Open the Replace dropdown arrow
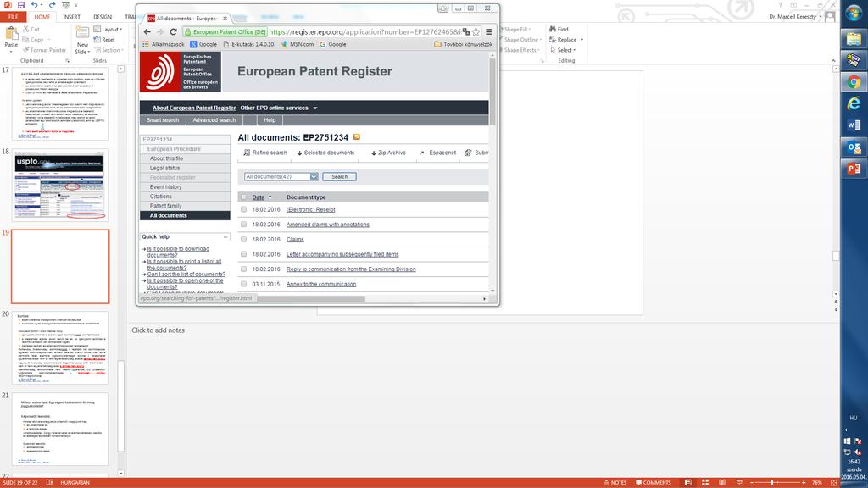Screen dimensions: 868x488 coord(581,40)
